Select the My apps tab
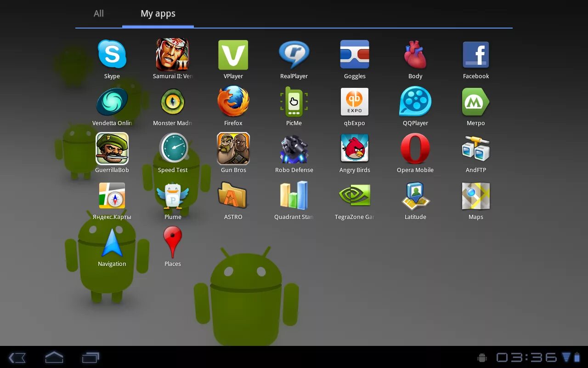 158,13
